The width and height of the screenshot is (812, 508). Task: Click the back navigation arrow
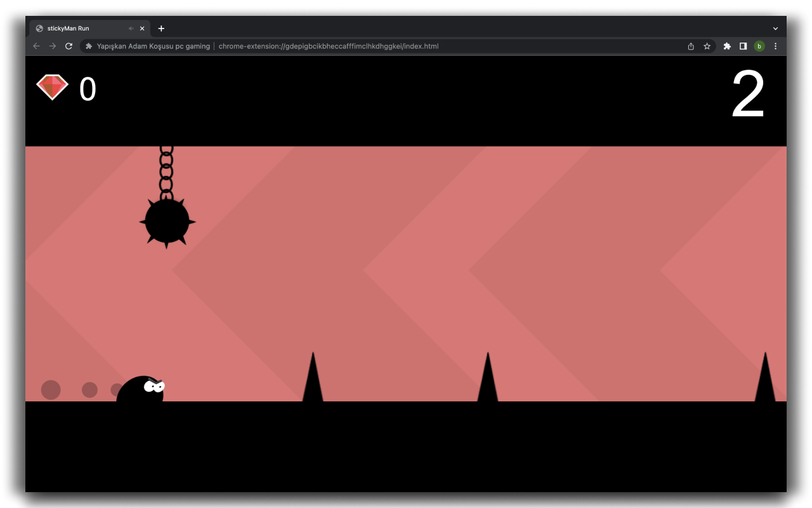tap(36, 46)
